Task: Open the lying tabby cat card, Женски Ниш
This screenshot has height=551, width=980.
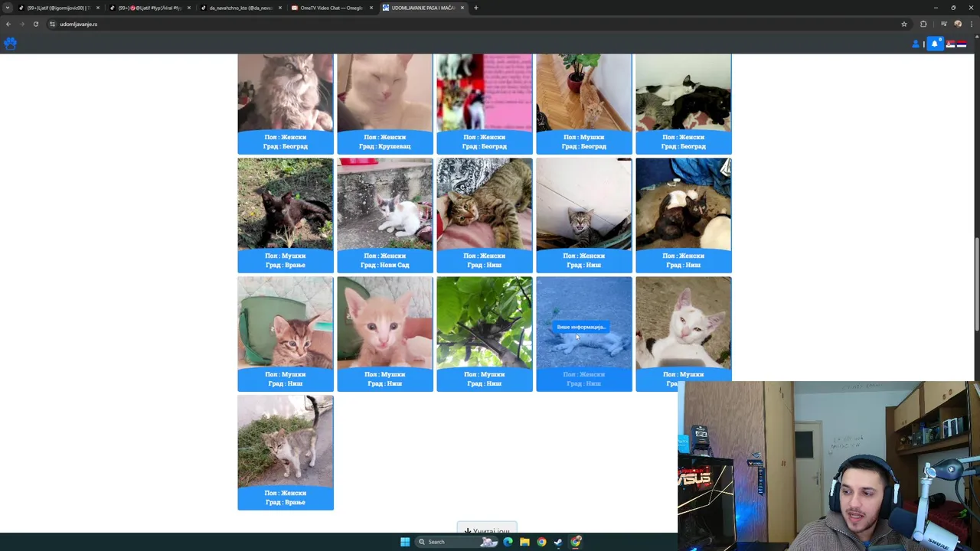Action: (x=485, y=215)
